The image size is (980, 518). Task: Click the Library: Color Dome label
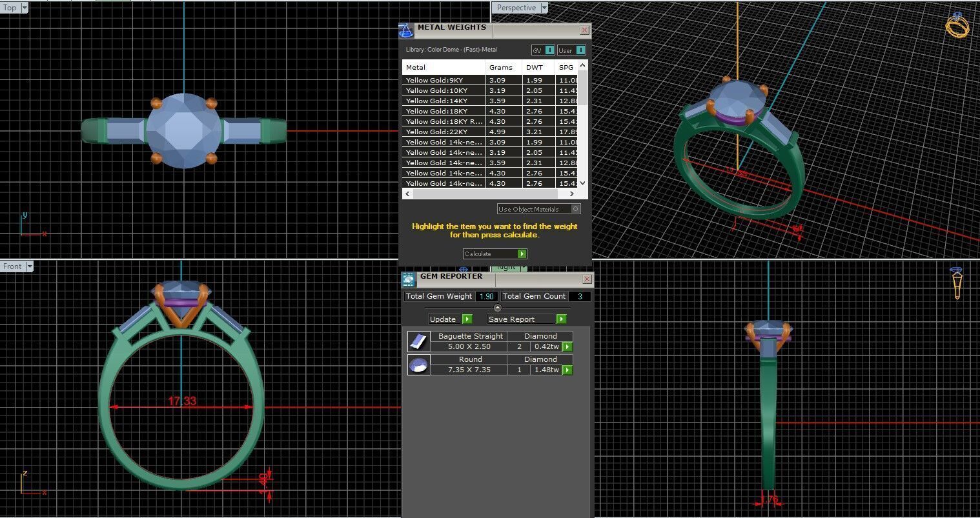coord(451,50)
